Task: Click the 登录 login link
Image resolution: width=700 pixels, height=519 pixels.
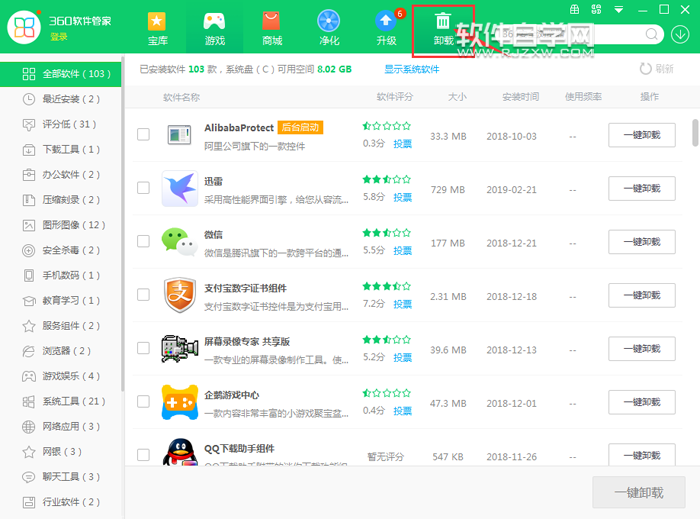Action: click(x=58, y=37)
